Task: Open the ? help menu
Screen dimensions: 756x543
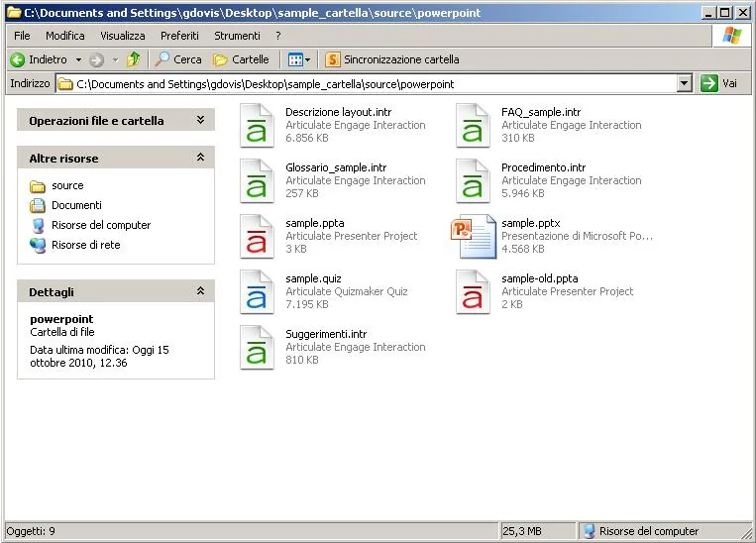Action: coord(278,36)
